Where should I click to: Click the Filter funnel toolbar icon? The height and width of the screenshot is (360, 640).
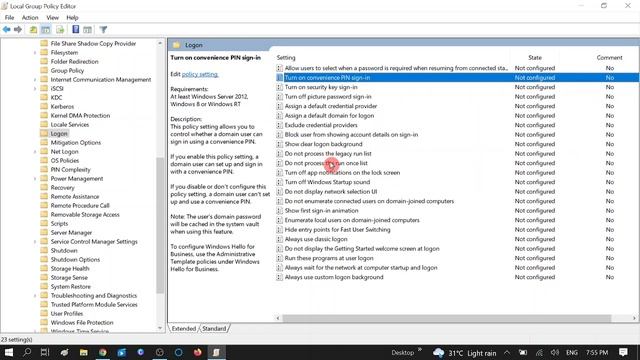click(103, 29)
